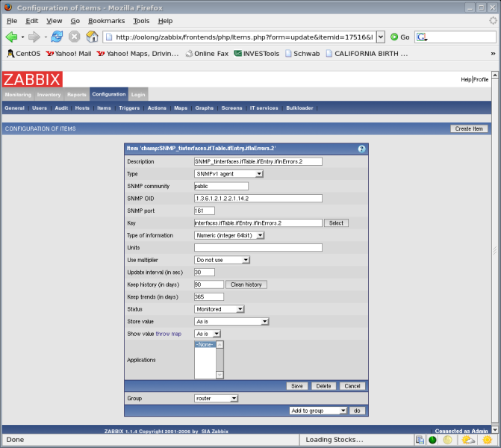Viewport: 501px width, 448px height.
Task: Click the throw map link
Action: (168, 333)
